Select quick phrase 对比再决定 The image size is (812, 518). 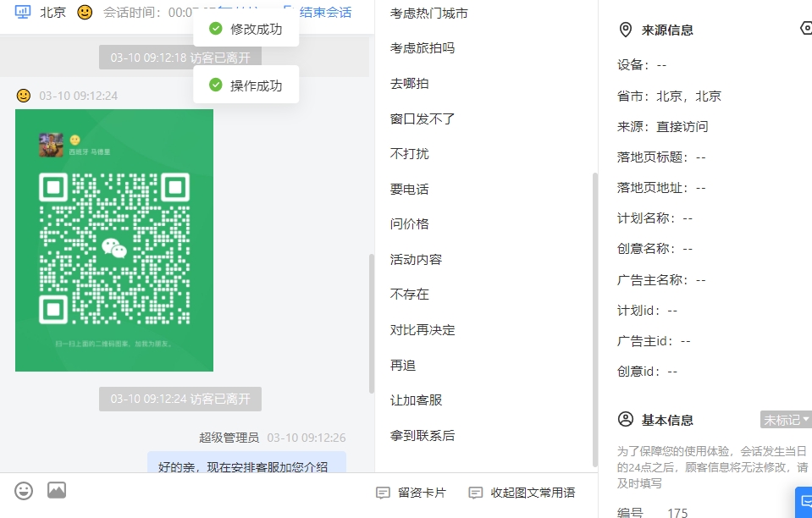tap(423, 329)
